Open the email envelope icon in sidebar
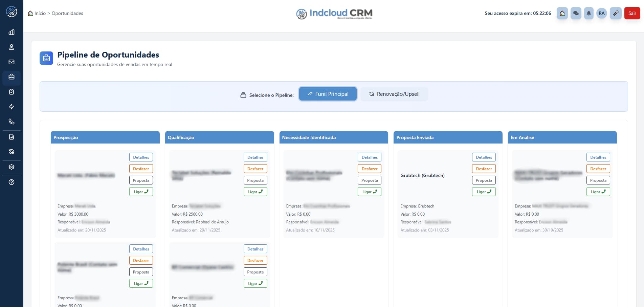Viewport: 644px width, 307px height. click(x=12, y=62)
